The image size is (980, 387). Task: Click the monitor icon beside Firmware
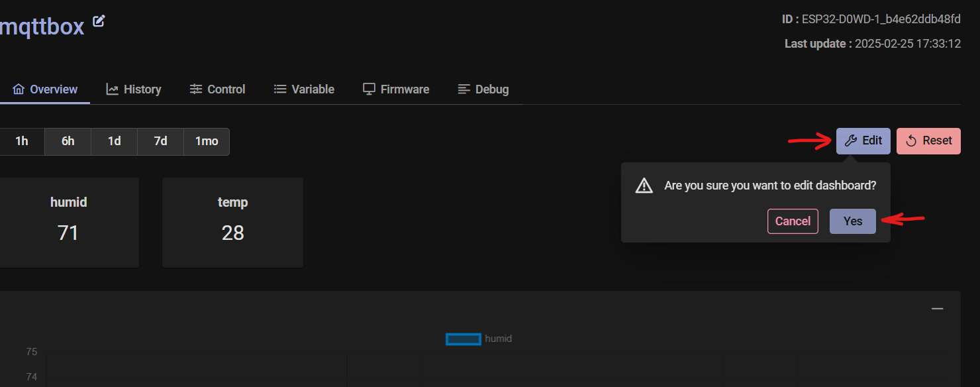pyautogui.click(x=368, y=88)
